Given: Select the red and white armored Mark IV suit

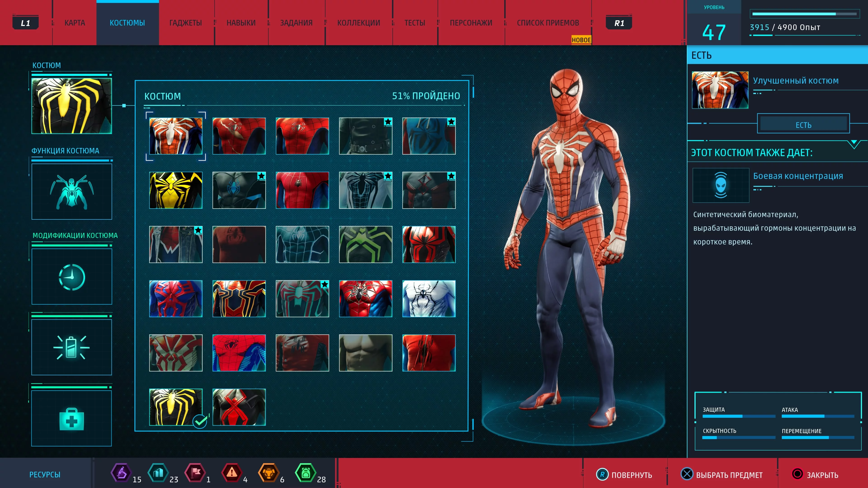Looking at the screenshot, I should point(176,353).
